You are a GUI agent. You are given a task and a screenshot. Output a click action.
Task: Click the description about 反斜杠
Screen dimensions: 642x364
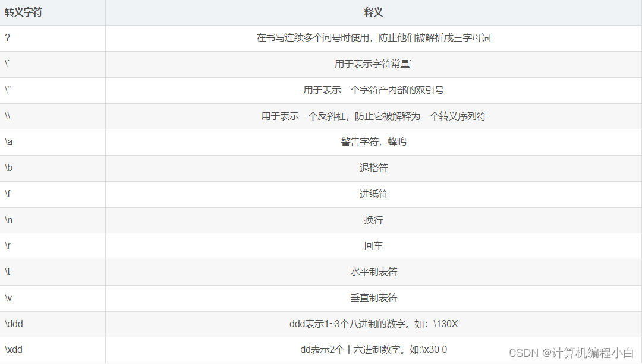[x=373, y=116]
